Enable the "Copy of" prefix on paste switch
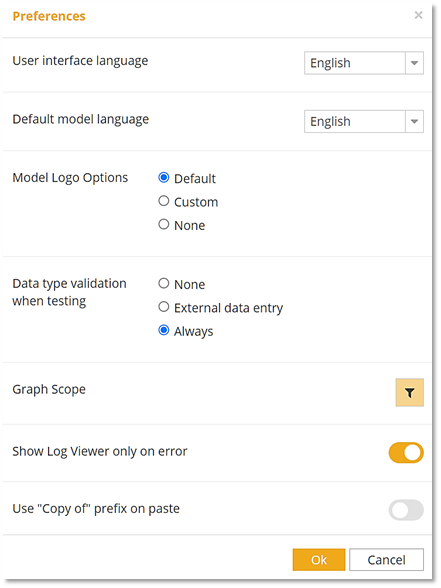Screen dimensions: 441x588 [406, 510]
